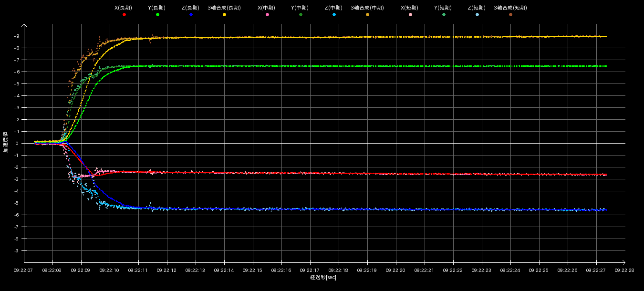Click the 09:22:28 end time label
The width and height of the screenshot is (644, 291).
click(624, 270)
